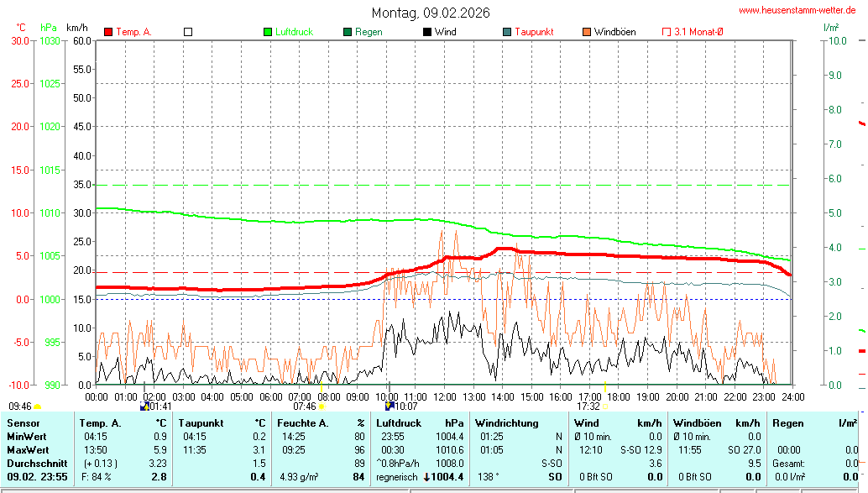The height and width of the screenshot is (493, 868).
Task: Click the Luftdruck column header in table
Action: pos(398,423)
